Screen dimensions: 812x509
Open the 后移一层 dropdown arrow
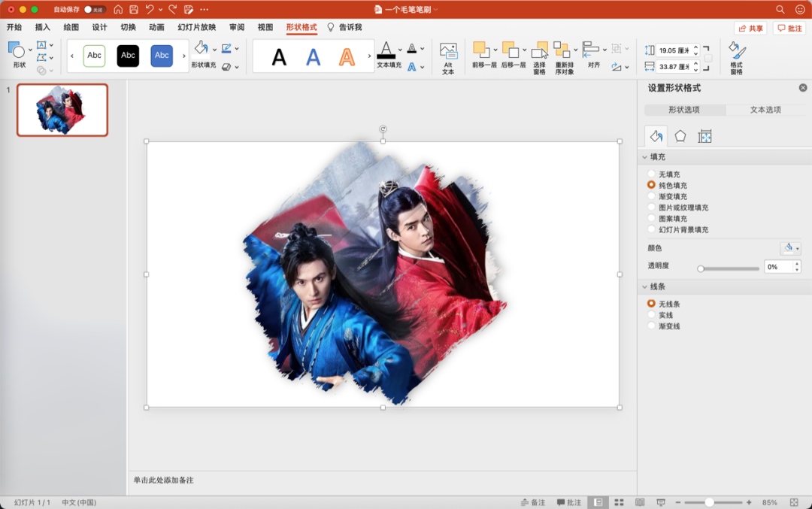(524, 50)
